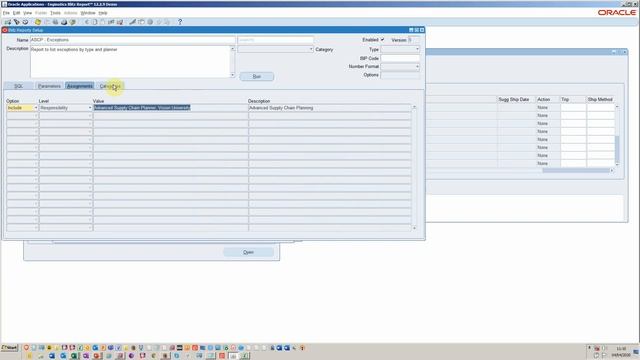The height and width of the screenshot is (360, 640).
Task: Click the Paste toolbar icon
Action: tap(103, 22)
